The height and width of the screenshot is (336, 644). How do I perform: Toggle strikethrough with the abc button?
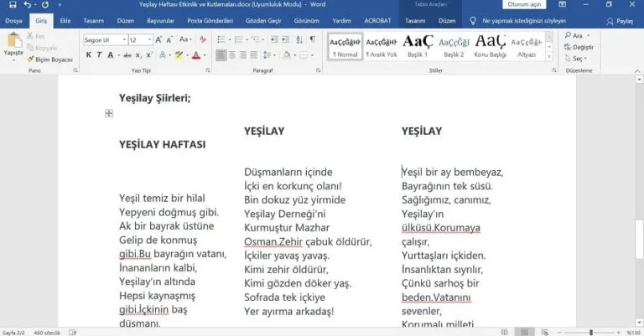tap(127, 55)
